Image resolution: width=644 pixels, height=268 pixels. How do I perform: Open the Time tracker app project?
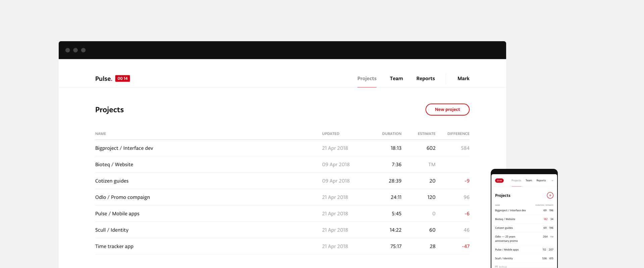pyautogui.click(x=114, y=246)
